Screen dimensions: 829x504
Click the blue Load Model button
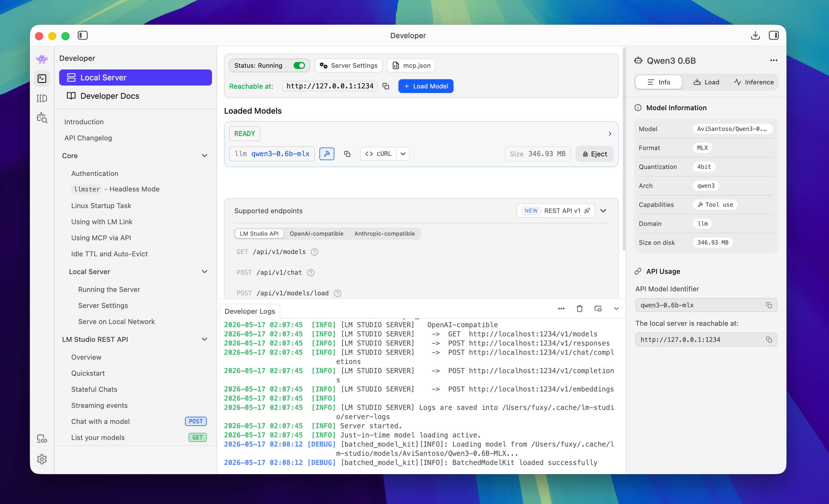(x=426, y=86)
